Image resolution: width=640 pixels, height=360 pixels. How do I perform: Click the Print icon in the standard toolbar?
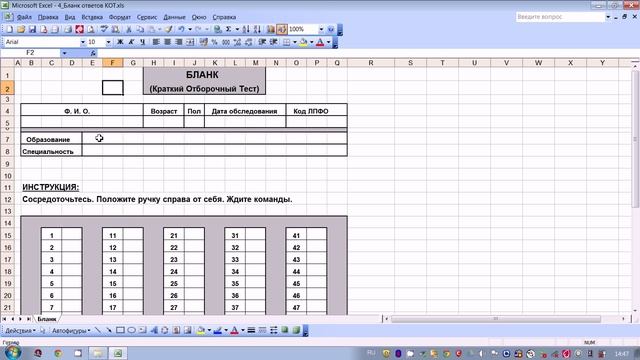[68, 29]
